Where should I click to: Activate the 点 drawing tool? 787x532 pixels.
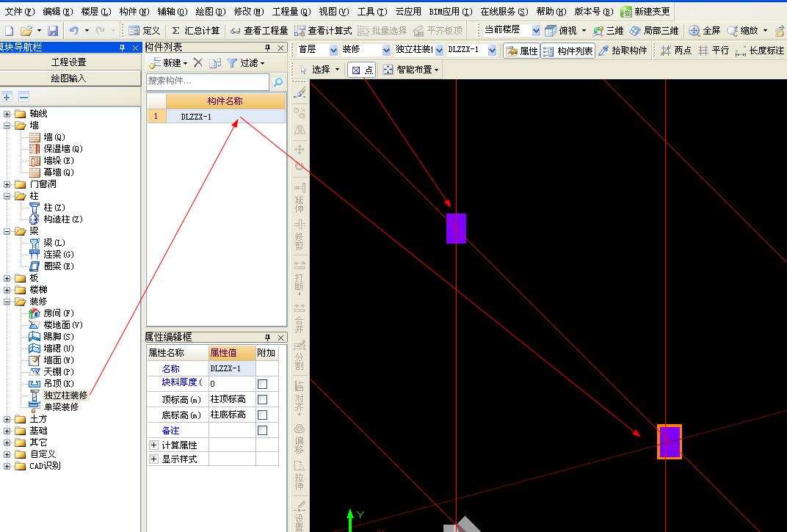pyautogui.click(x=362, y=70)
